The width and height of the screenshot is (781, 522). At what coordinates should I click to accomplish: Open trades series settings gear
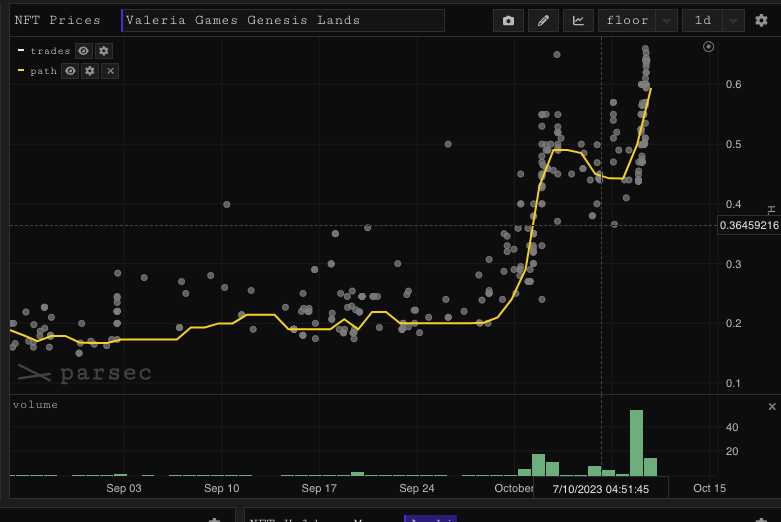click(104, 51)
